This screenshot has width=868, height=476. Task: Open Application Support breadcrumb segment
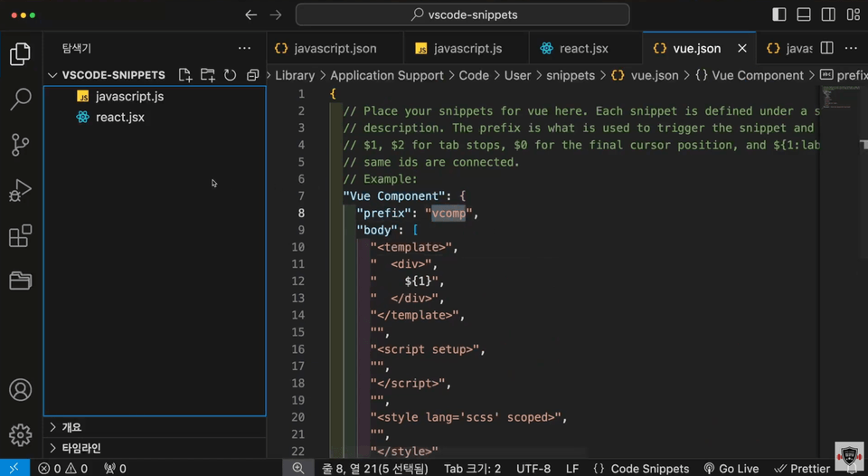pyautogui.click(x=387, y=75)
